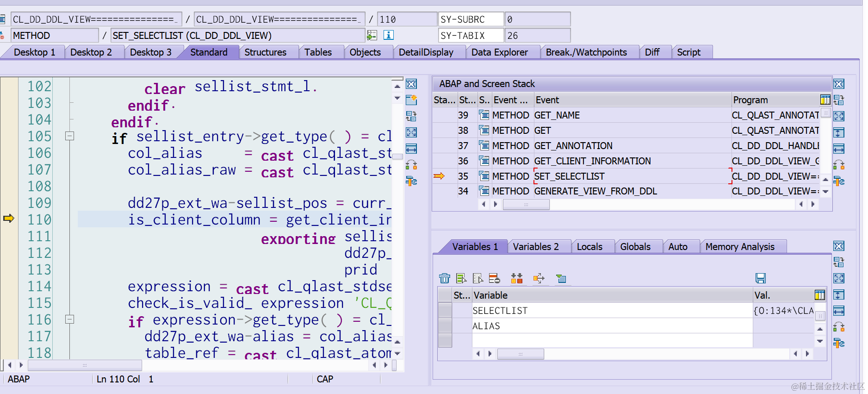Click the red-orange squares icon in Variables toolbar

517,278
